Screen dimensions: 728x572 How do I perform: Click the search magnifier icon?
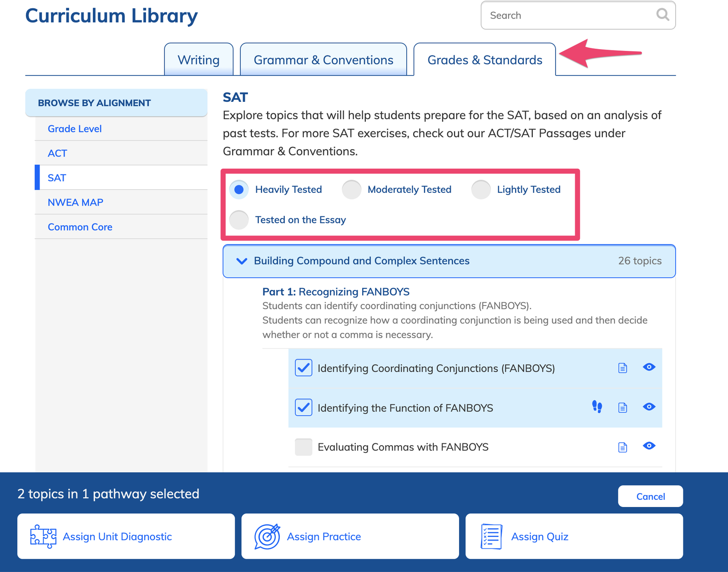[662, 15]
